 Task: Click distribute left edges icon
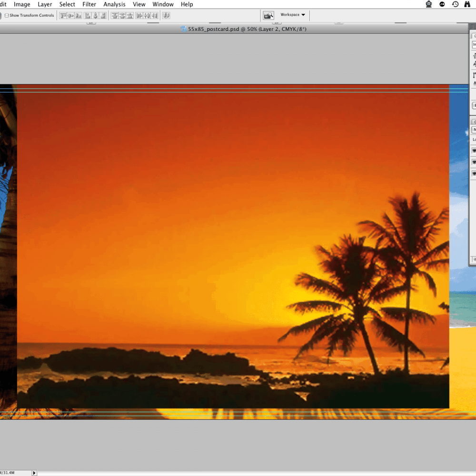pos(139,15)
